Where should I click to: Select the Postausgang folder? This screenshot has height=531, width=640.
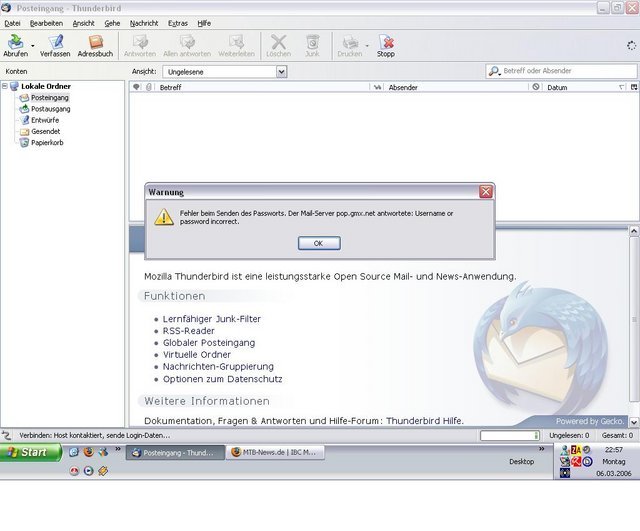51,109
